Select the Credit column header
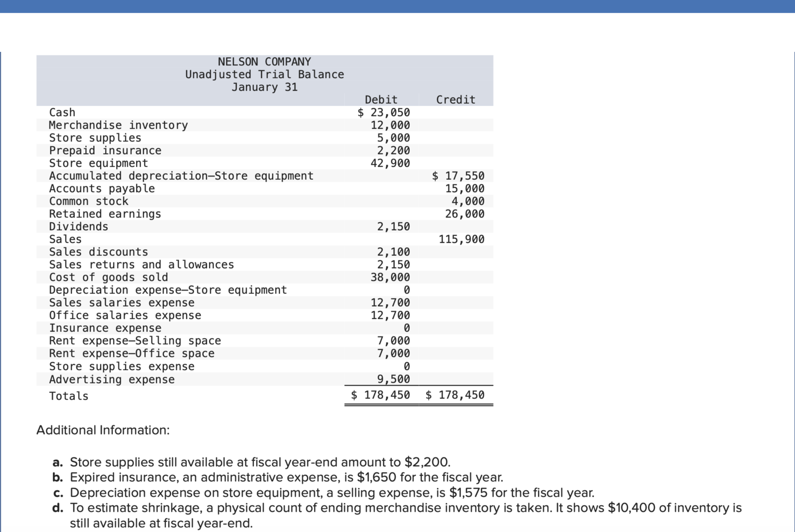This screenshot has width=795, height=532. [455, 99]
